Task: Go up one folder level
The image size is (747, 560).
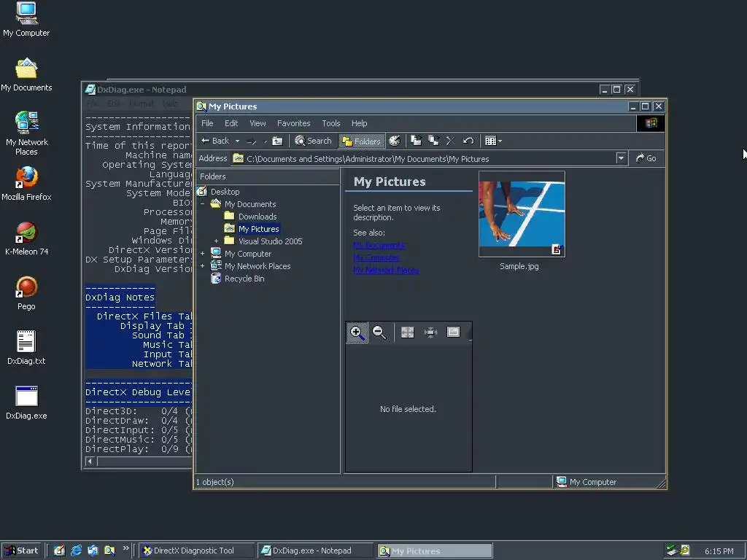Action: pos(277,141)
